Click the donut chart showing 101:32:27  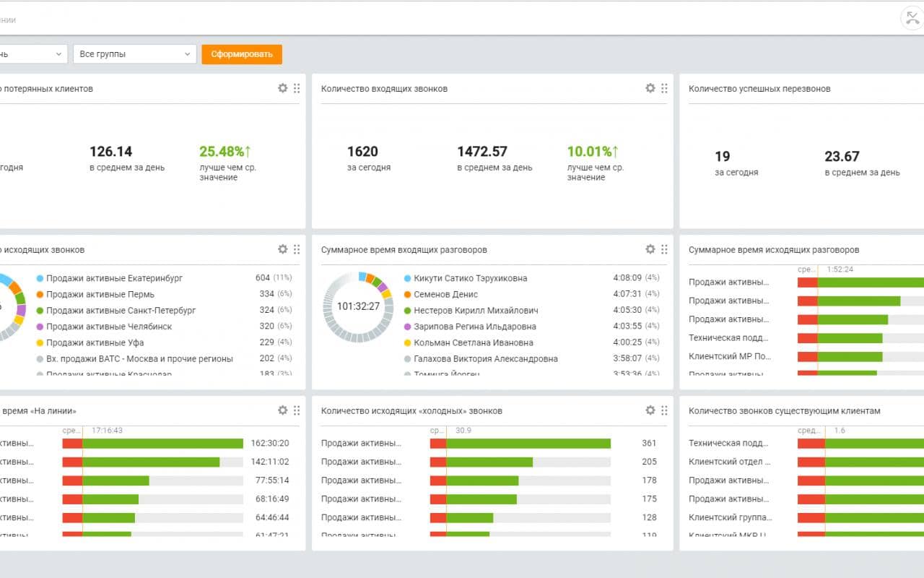358,306
